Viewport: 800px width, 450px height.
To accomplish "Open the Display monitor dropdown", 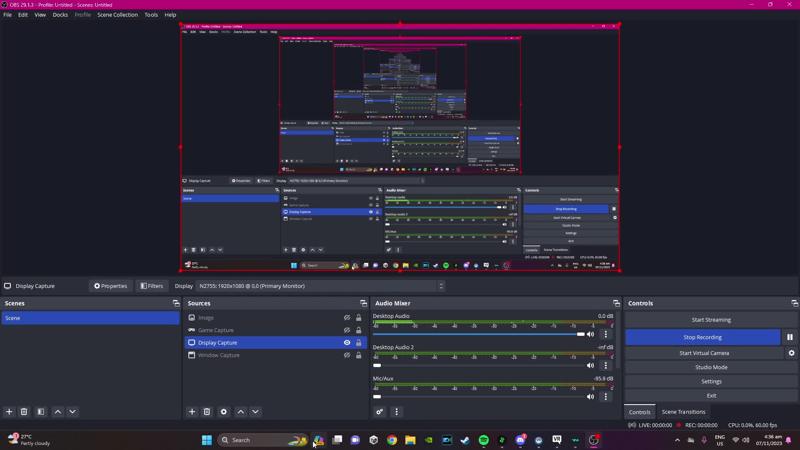I will (320, 286).
